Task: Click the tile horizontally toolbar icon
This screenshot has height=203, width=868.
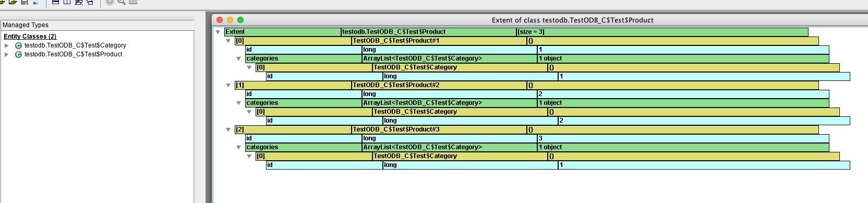Action: pos(55,2)
